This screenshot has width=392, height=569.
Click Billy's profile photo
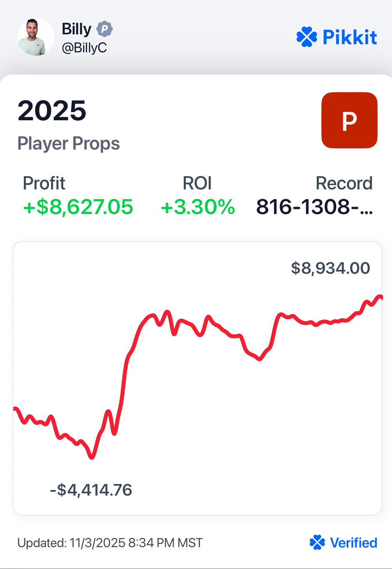35,37
